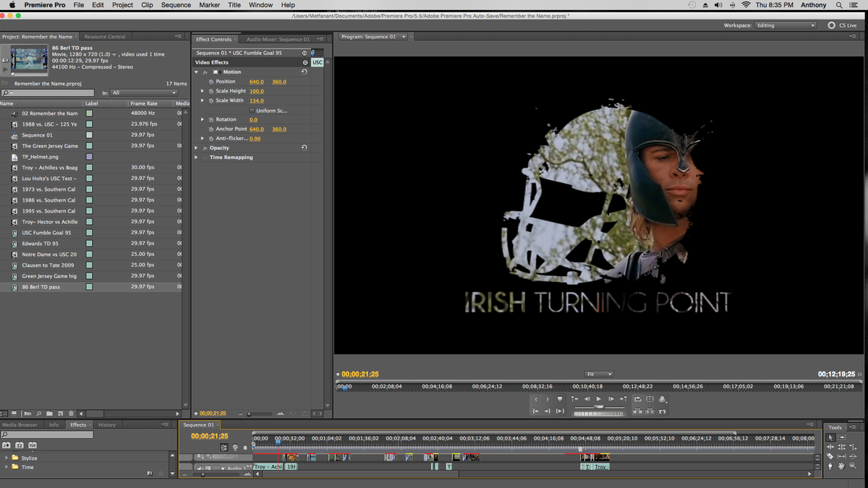868x488 pixels.
Task: Select the Zoom tool
Action: pyautogui.click(x=853, y=466)
